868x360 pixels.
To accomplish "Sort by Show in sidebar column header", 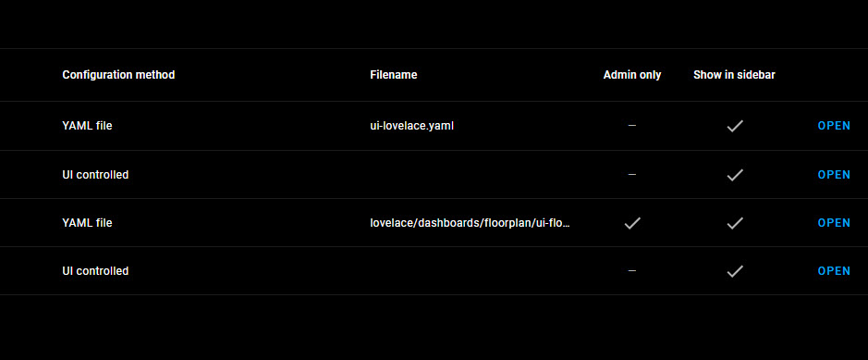I will (734, 75).
